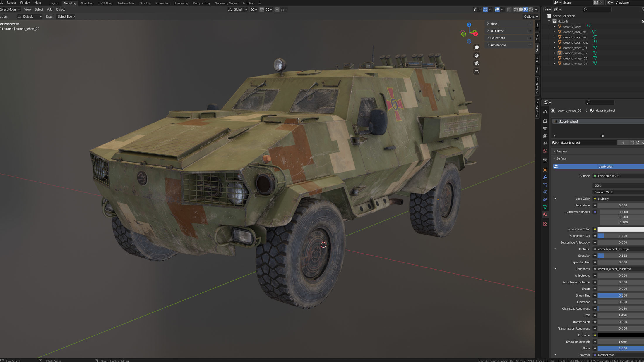Open the Object Data green triangle icon

point(545,207)
